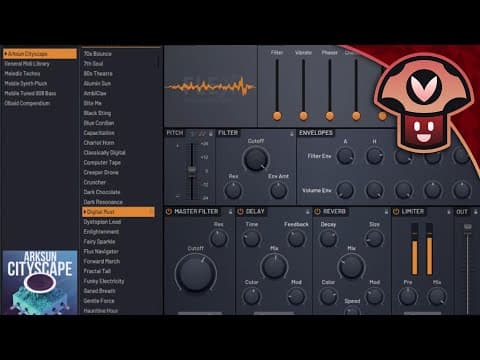Click the Delay Feedback knob
Image resolution: width=480 pixels, height=360 pixels.
[x=296, y=238]
